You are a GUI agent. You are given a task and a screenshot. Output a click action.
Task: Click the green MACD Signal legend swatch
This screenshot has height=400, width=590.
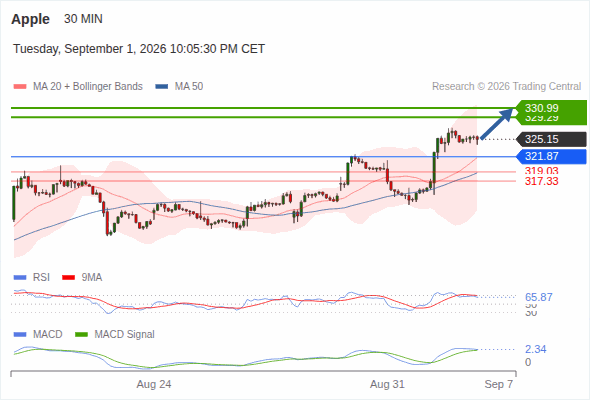coord(82,335)
